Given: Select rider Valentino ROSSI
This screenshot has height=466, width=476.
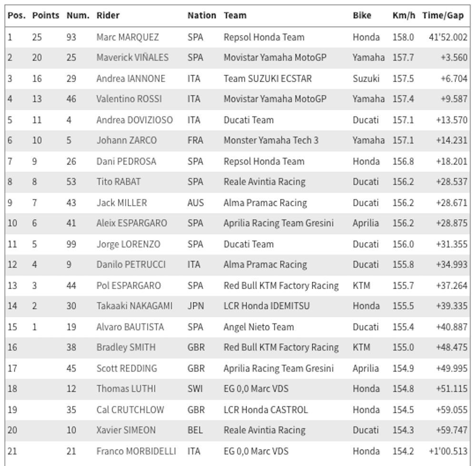Looking at the screenshot, I should (x=129, y=99).
